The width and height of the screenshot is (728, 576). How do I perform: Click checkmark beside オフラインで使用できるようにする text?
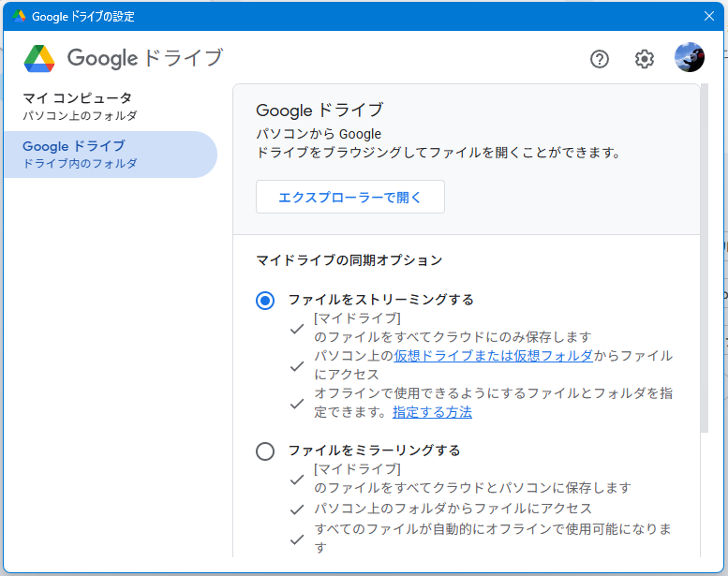[297, 404]
